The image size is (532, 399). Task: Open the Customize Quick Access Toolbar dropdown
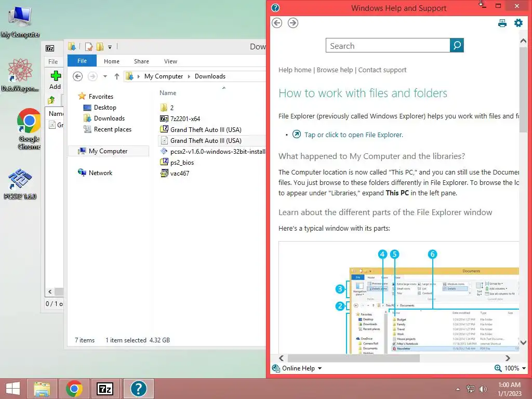[110, 47]
